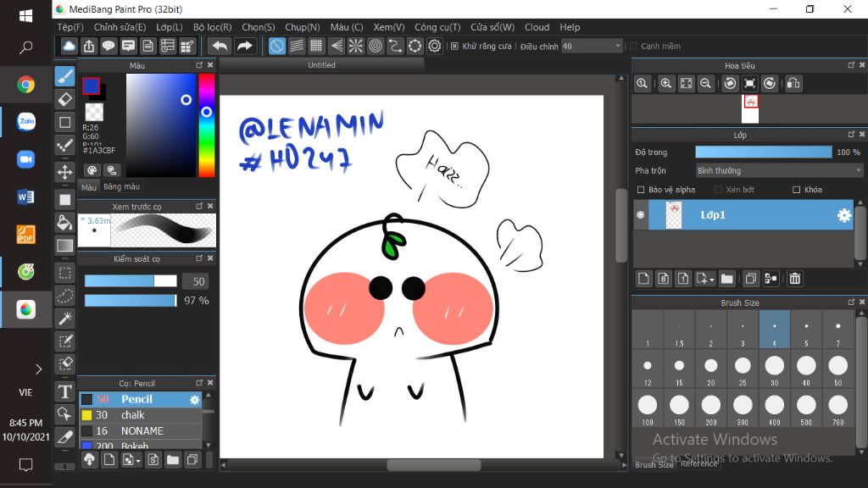Open Pha trộn blend mode dropdown
868x488 pixels.
tap(779, 170)
